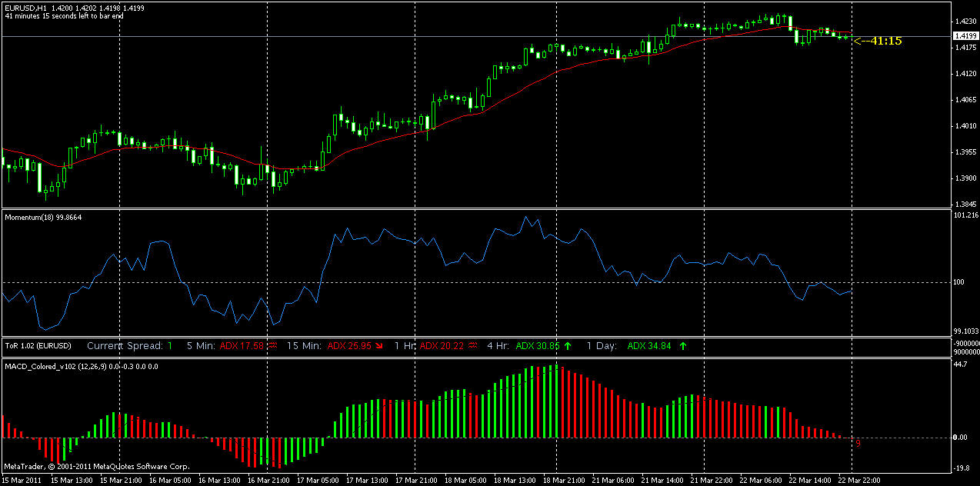Click the Current Spread: 1 readout
Viewport: 980px width, 486px height.
pyautogui.click(x=130, y=346)
